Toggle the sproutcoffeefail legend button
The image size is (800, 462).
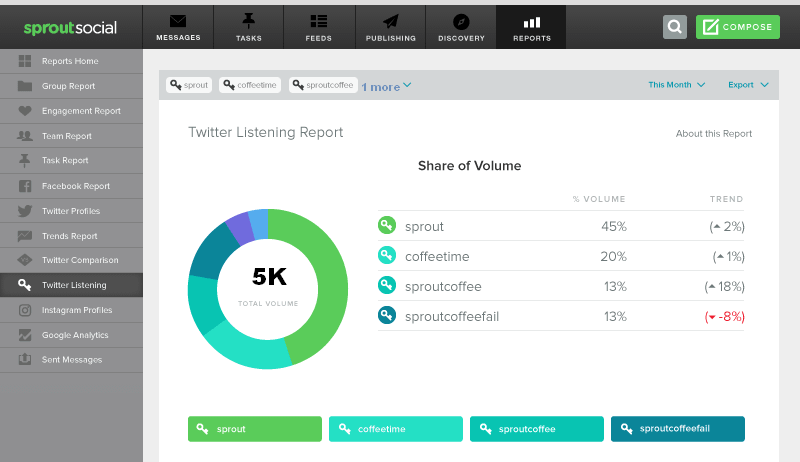click(x=678, y=429)
